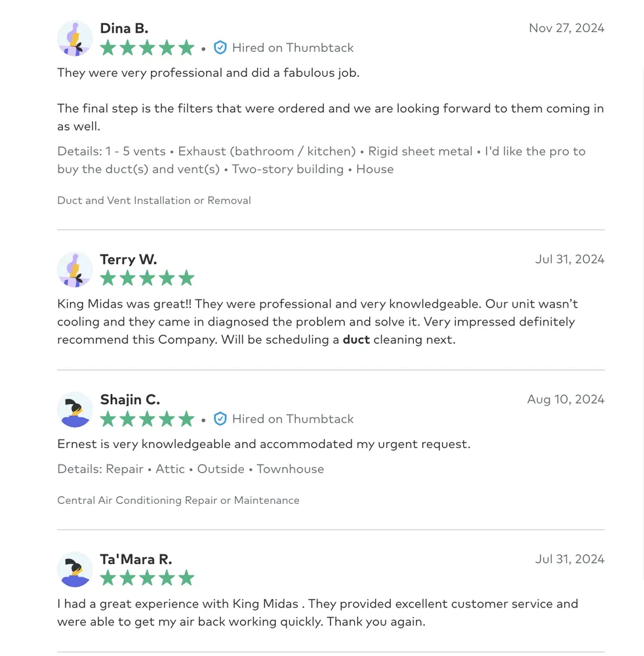This screenshot has width=644, height=656.
Task: Click Dina B.'s profile avatar
Action: point(75,38)
